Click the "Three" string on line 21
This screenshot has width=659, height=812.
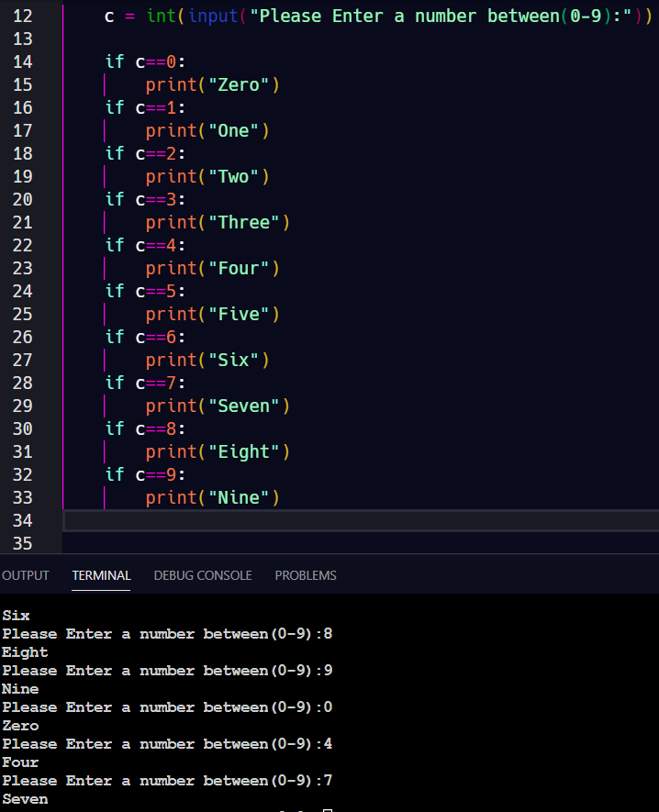244,222
